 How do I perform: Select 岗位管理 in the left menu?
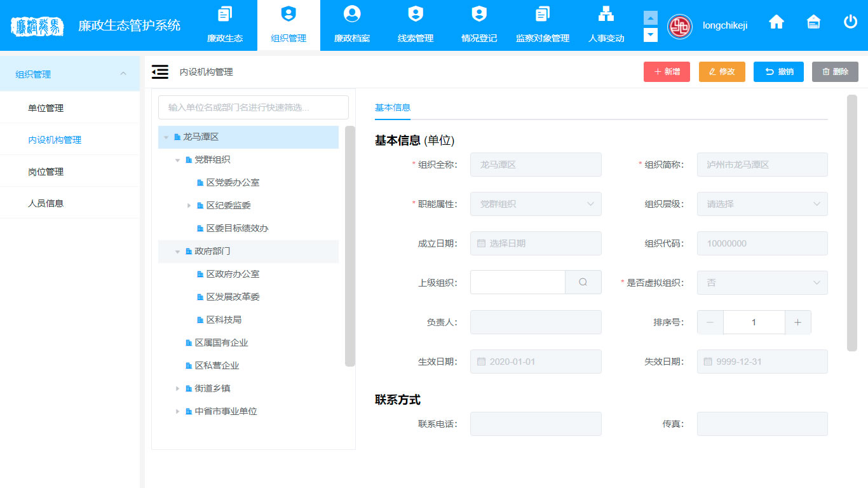pos(46,172)
